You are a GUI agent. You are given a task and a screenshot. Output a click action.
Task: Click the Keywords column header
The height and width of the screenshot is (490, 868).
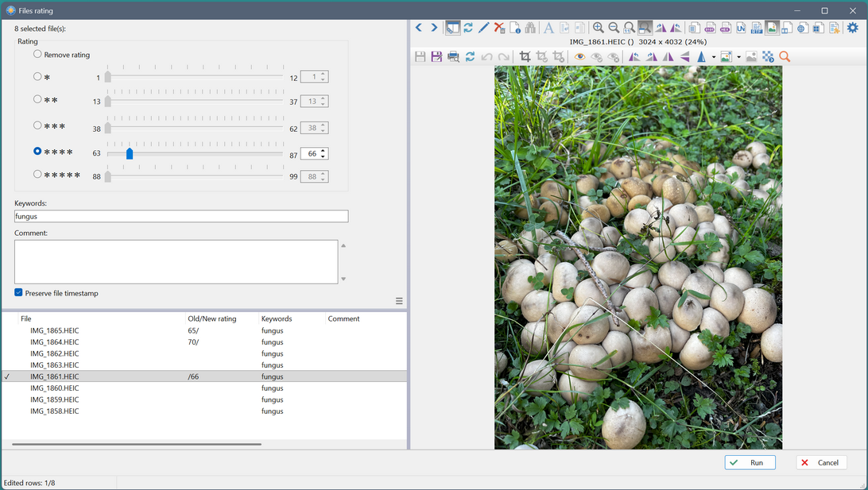coord(277,318)
